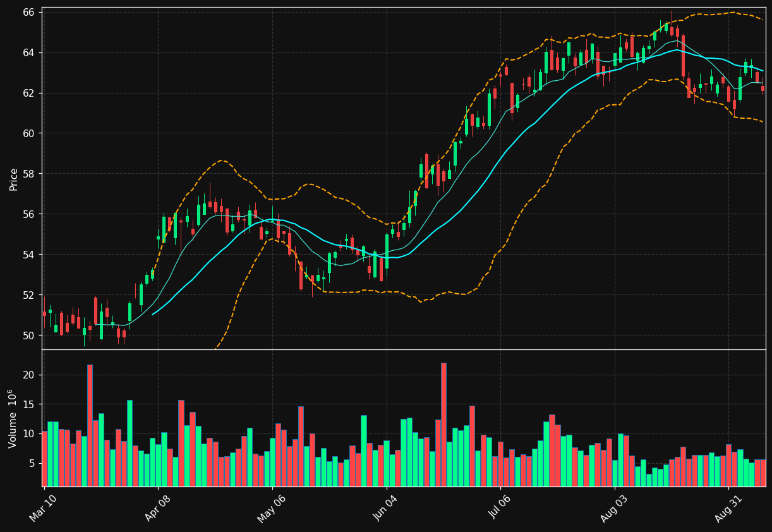This screenshot has width=772, height=532.
Task: Click the tall red volume bar in March
Action: (90, 425)
